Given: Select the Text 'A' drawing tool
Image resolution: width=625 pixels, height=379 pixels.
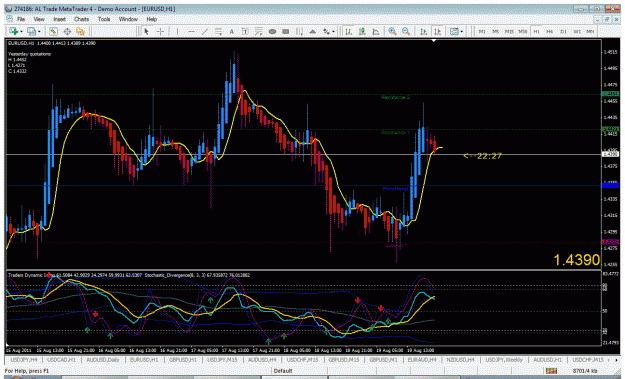Looking at the screenshot, I should click(232, 31).
